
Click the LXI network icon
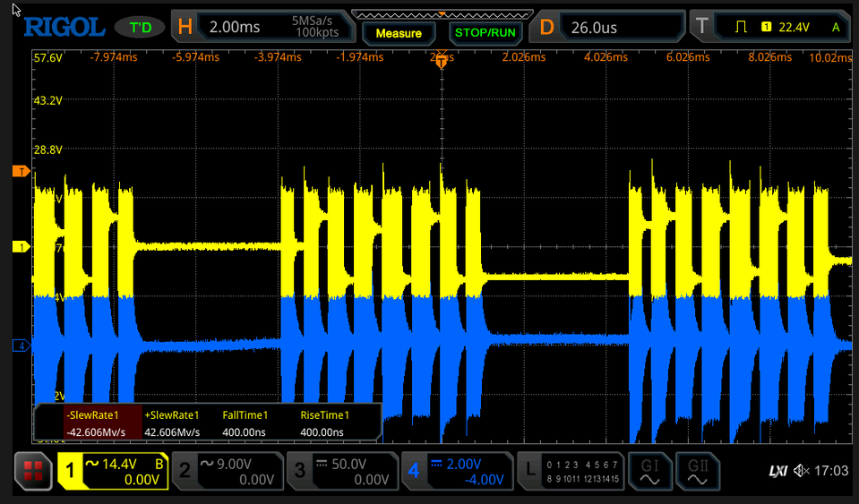click(778, 471)
